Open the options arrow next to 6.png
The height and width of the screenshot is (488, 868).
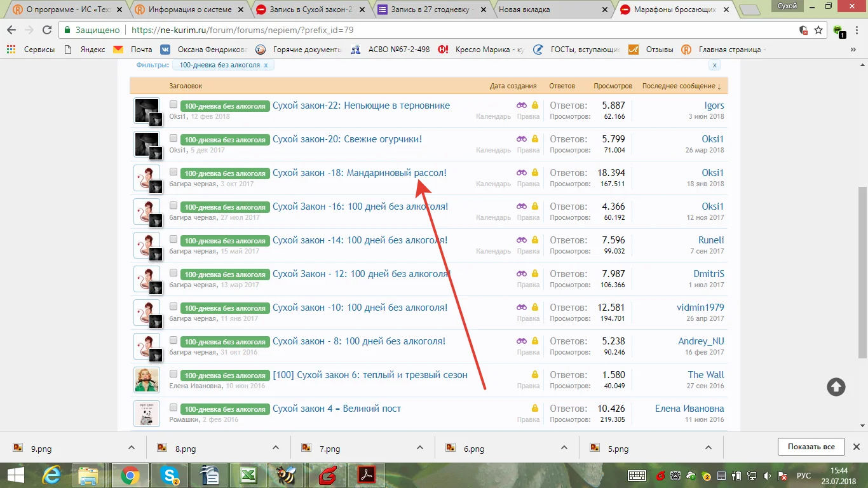[564, 447]
